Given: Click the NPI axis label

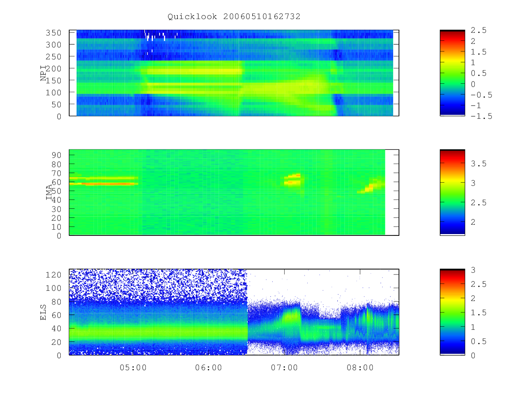Looking at the screenshot, I should (43, 73).
